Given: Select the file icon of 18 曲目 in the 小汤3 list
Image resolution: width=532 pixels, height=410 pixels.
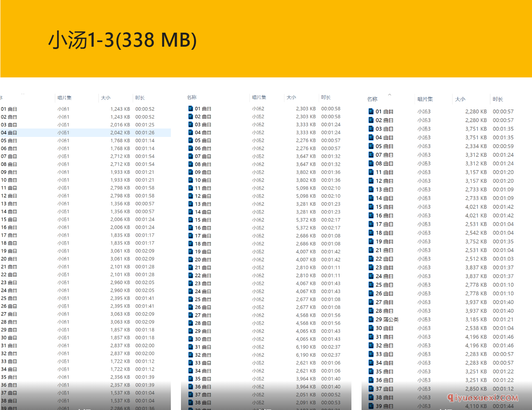Looking at the screenshot, I should [x=371, y=233].
